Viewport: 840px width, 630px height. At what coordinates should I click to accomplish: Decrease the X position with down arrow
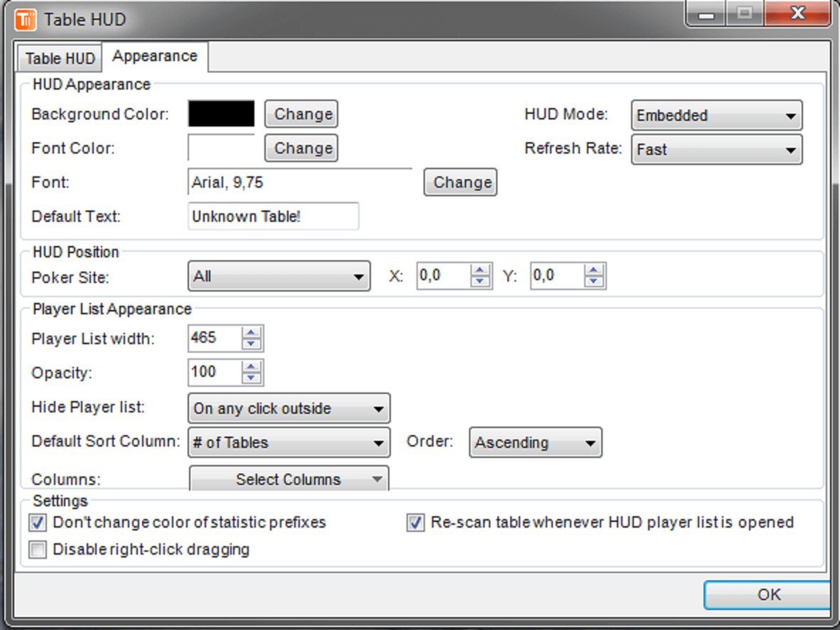click(x=480, y=282)
